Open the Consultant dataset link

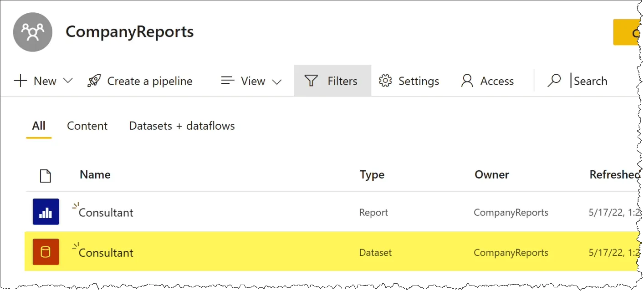click(x=106, y=253)
